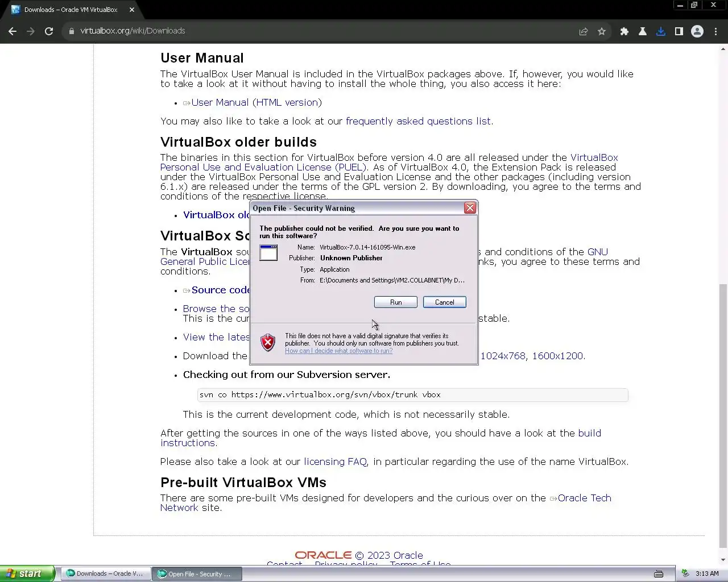
Task: Open the Chrome extensions puzzle icon
Action: (x=624, y=31)
